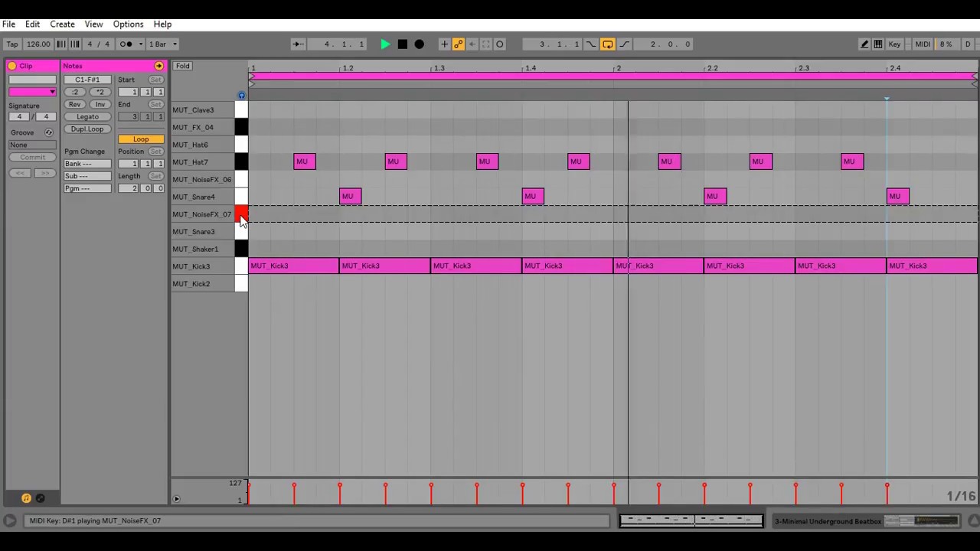Toggle computer MIDI keyboard icon
The width and height of the screenshot is (980, 551).
click(x=878, y=44)
